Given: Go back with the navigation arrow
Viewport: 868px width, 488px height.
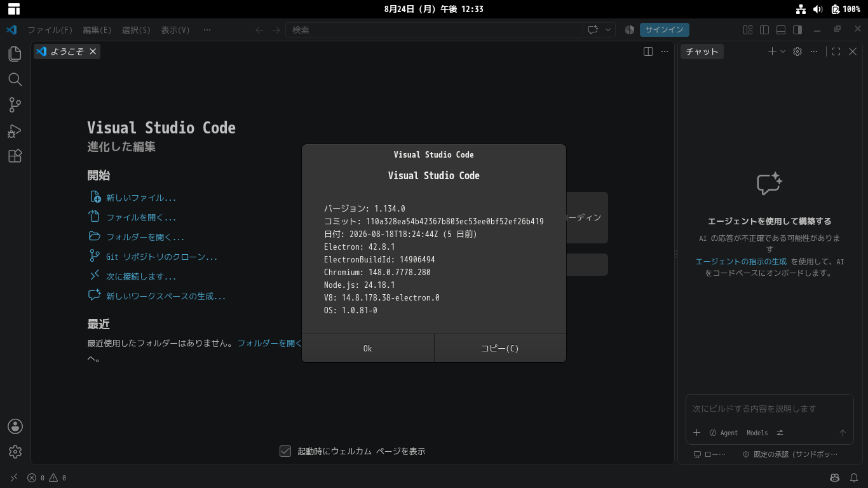Looking at the screenshot, I should pos(259,30).
